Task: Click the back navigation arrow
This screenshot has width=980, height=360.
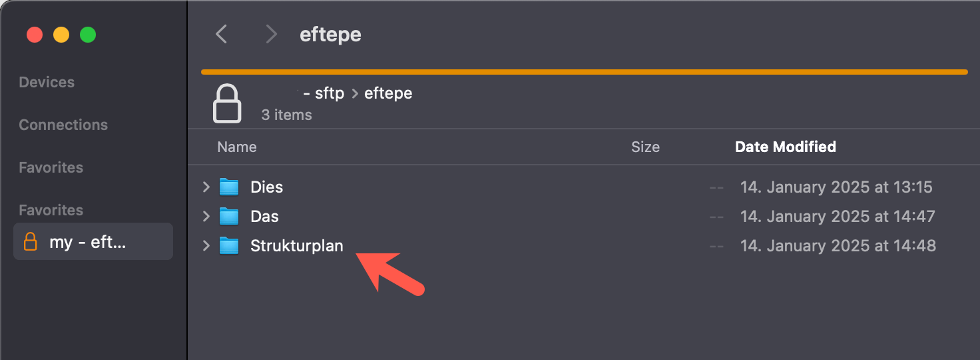Action: tap(222, 34)
